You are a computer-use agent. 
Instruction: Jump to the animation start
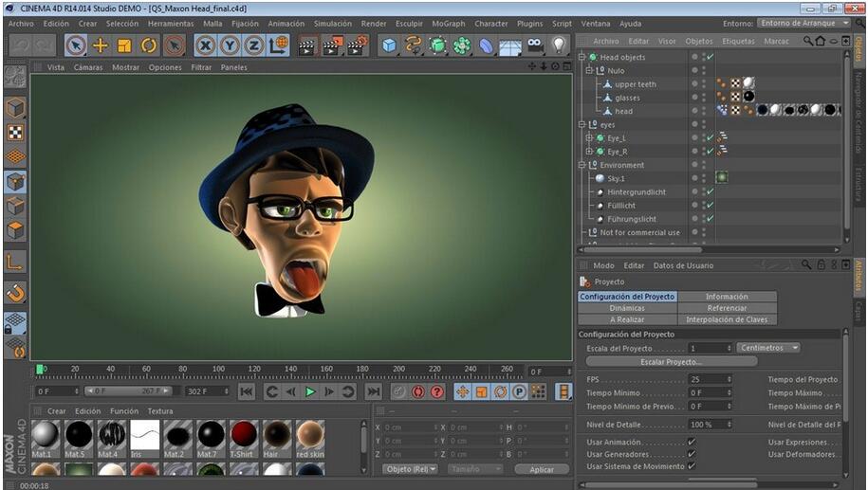pos(247,392)
